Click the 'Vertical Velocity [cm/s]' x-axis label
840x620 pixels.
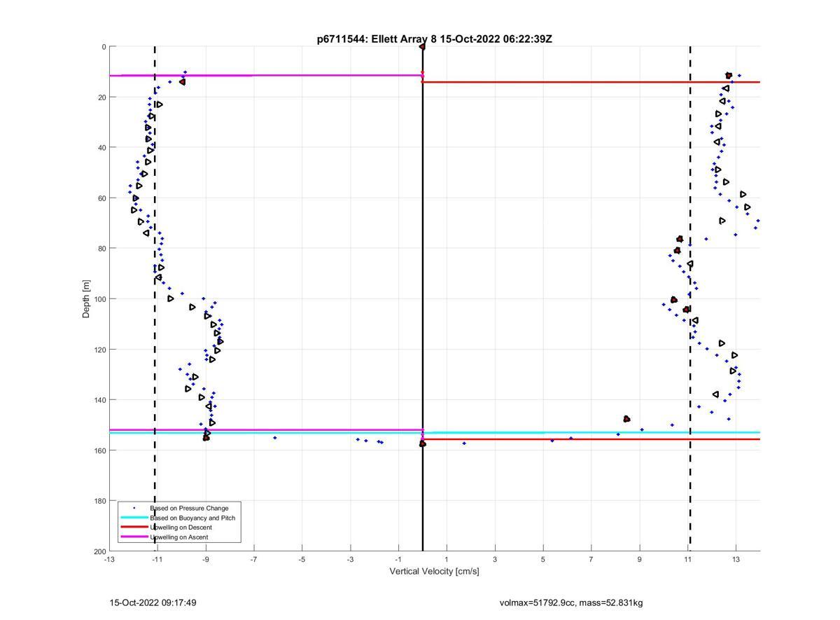[x=434, y=571]
